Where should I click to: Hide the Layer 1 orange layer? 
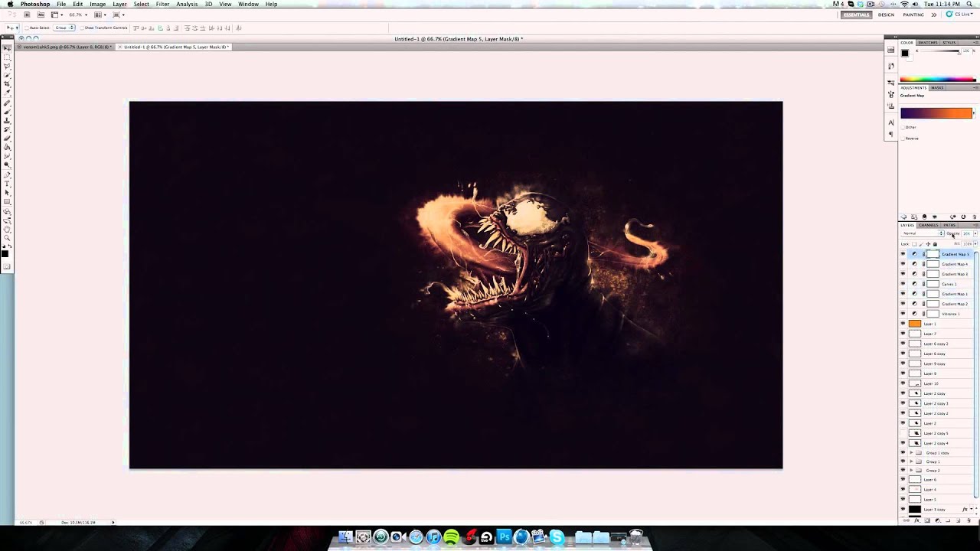(903, 324)
